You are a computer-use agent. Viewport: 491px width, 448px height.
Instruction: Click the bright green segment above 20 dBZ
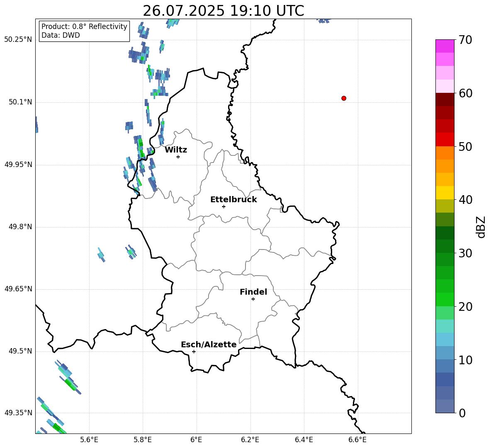pos(445,299)
